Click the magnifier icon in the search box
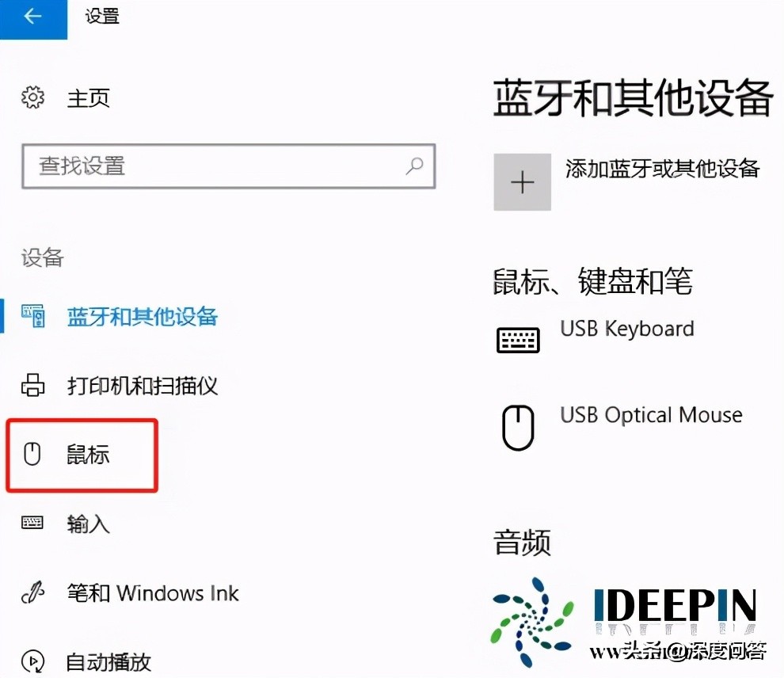Viewport: 784px width, 678px height. 414,166
